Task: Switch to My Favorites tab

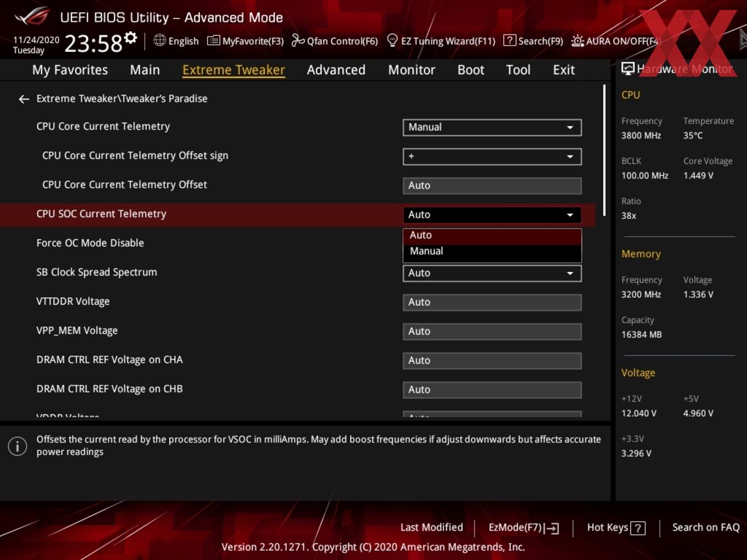Action: point(70,70)
